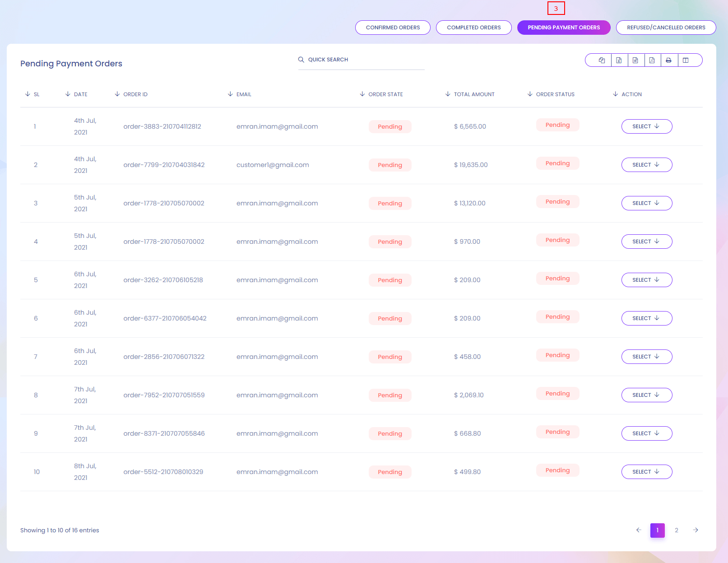
Task: Go to page 2
Action: point(677,530)
